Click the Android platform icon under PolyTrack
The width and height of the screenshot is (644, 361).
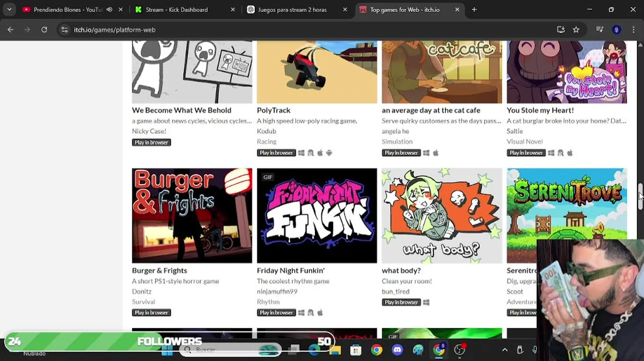pyautogui.click(x=329, y=153)
